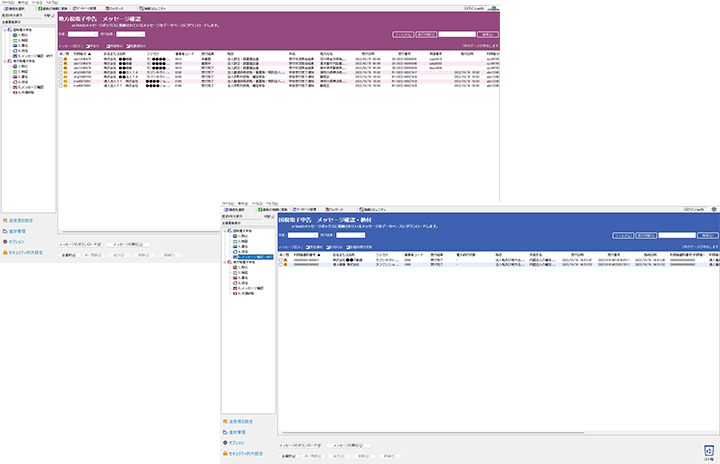Viewport: 720px width, 464px height.
Task: Open the ヘルプ menu in the lower window
Action: point(271,203)
